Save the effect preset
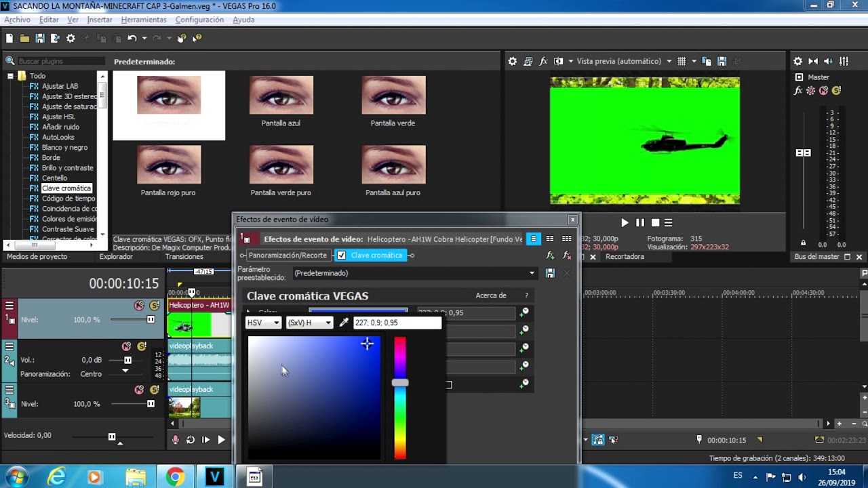The width and height of the screenshot is (868, 488). point(550,273)
